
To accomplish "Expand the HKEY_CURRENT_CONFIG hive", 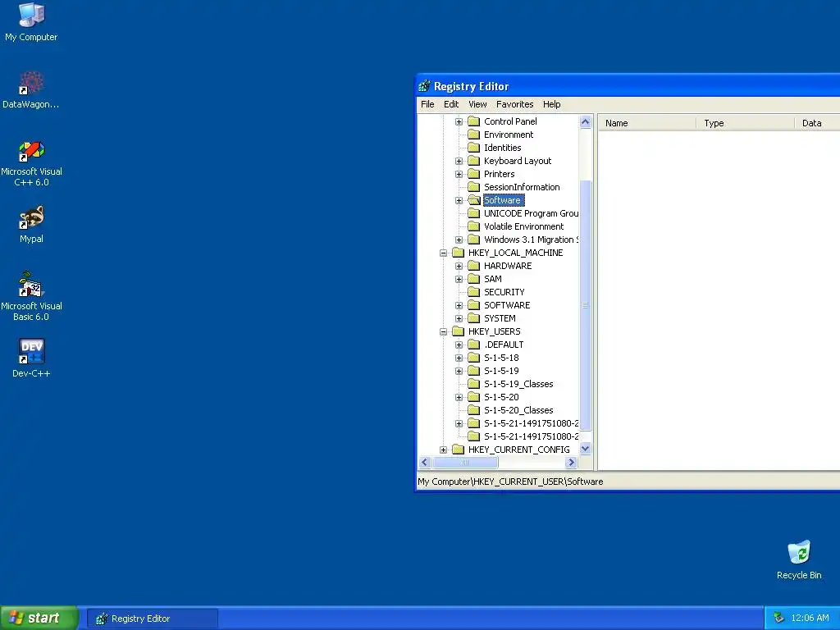I will click(444, 450).
